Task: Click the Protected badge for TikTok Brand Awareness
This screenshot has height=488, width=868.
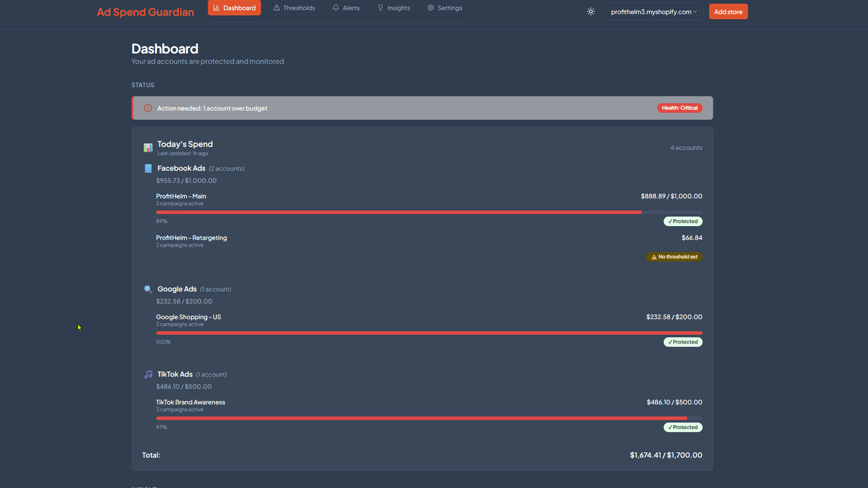Action: (x=682, y=427)
